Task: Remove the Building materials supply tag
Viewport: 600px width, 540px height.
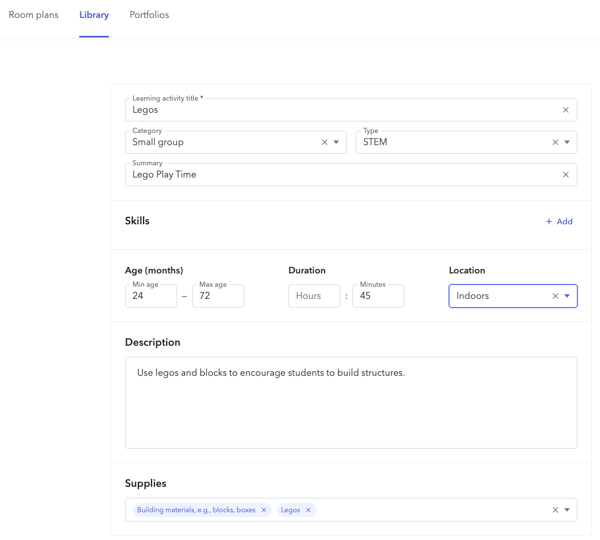Action: point(264,510)
